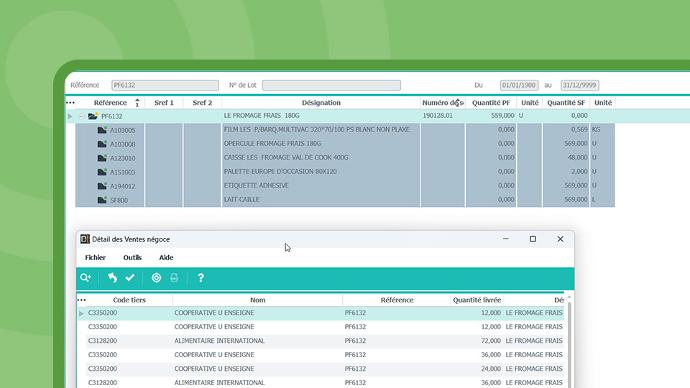690x388 pixels.
Task: Select the A103005 folder icon
Action: (102, 130)
